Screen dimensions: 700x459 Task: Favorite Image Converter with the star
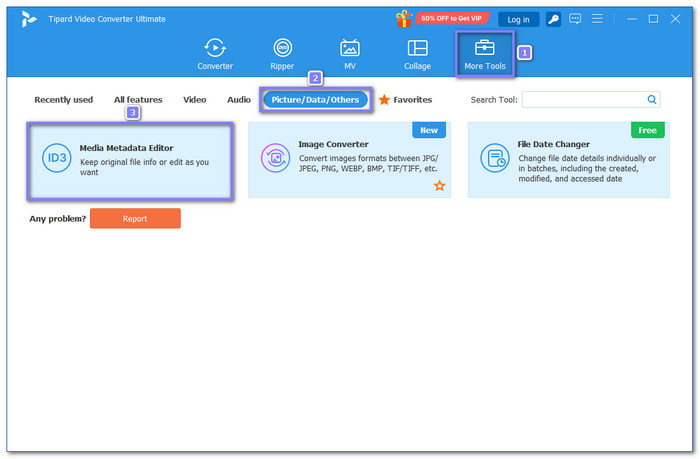click(440, 186)
